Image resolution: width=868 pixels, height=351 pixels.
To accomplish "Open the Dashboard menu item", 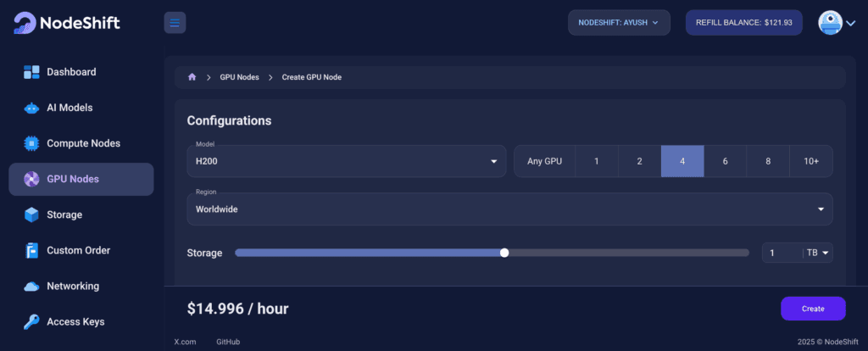I will (81, 72).
